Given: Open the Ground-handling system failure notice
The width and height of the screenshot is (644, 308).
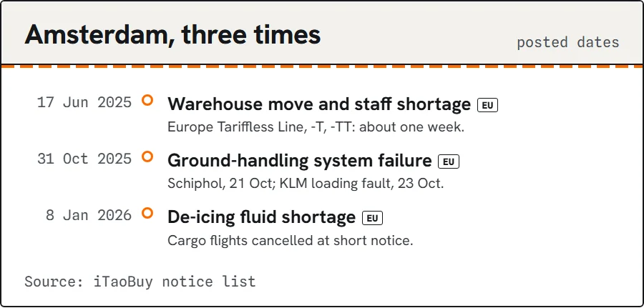Looking at the screenshot, I should [x=299, y=161].
